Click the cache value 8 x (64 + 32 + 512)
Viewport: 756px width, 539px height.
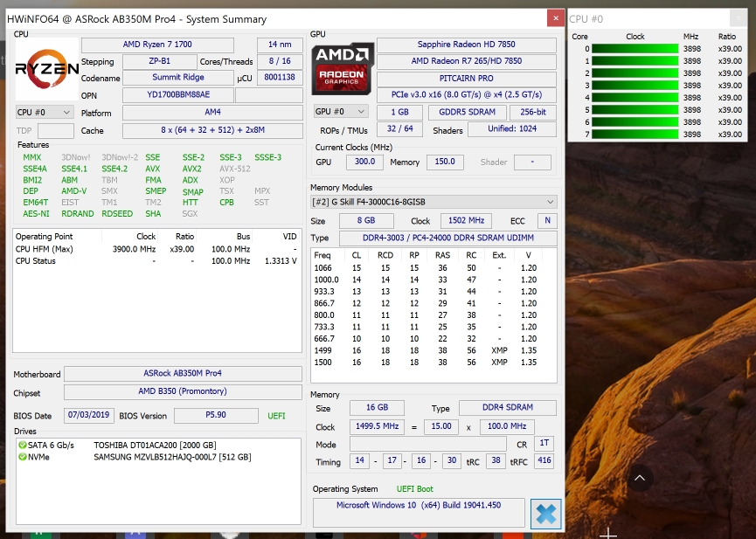click(x=212, y=130)
